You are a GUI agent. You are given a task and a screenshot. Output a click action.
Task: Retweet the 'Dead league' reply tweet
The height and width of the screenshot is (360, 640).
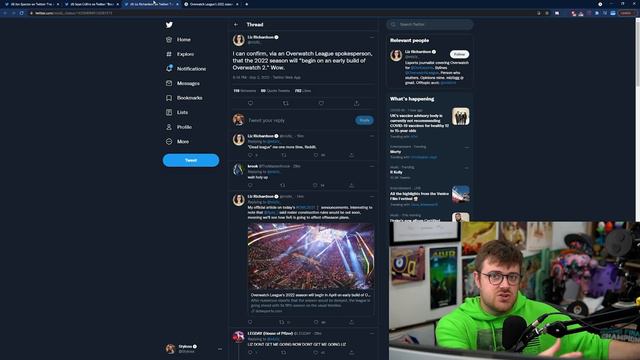coord(284,155)
